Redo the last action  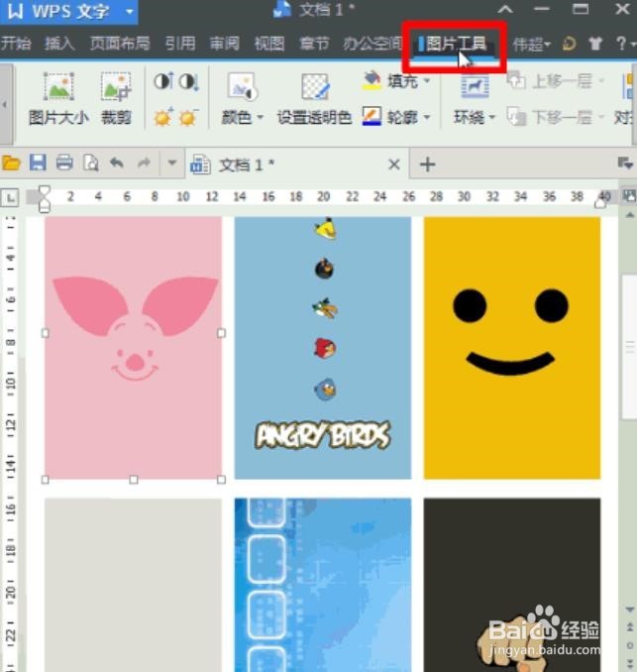pos(144,164)
